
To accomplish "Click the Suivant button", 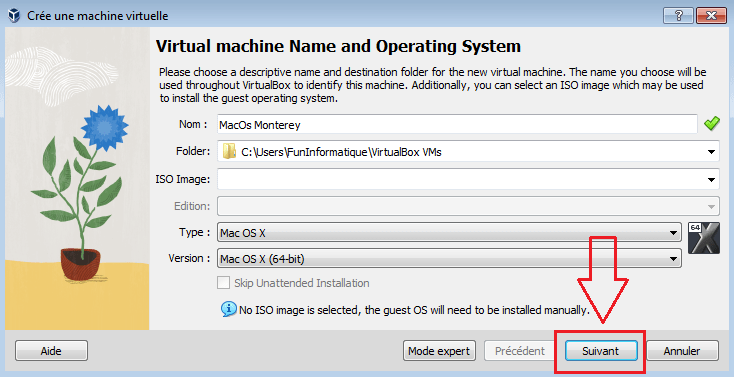I will click(601, 351).
